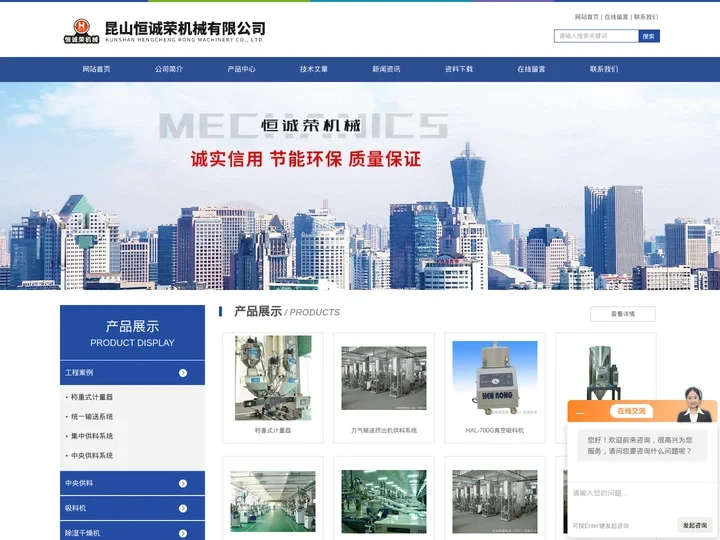Click the 产品展示 PRODUCT DISPLAY sidebar header

coord(132,333)
